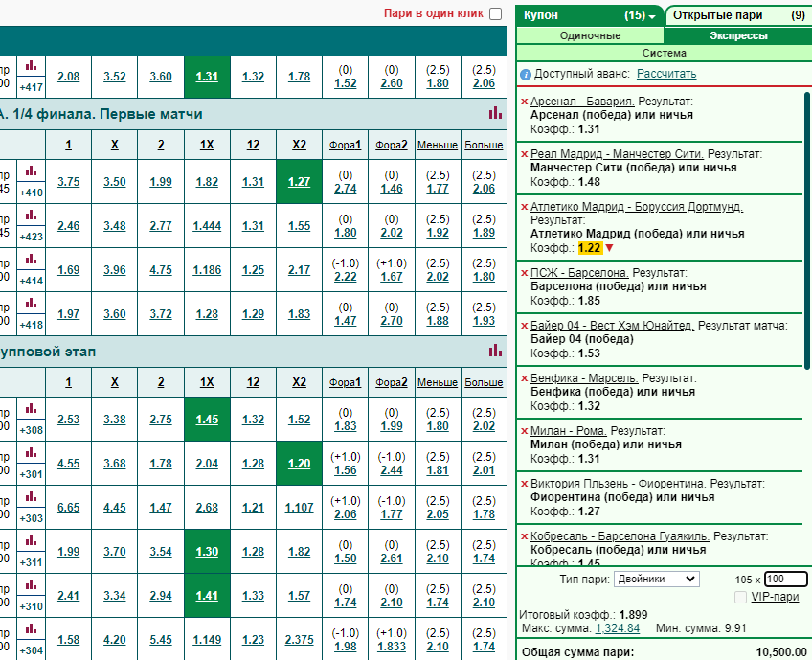This screenshot has height=660, width=812.
Task: Open the statistics chart icon above +308
Action: (31, 409)
